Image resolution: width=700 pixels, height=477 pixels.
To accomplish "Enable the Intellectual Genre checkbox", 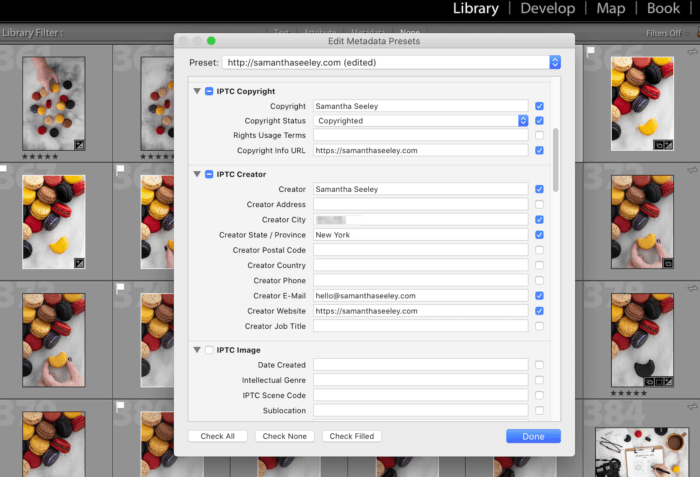I will (x=539, y=380).
